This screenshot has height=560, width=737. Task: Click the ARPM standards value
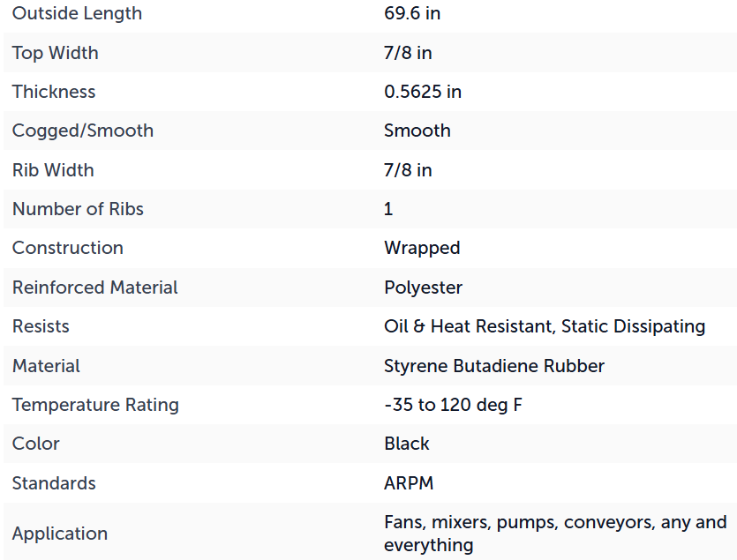point(409,483)
